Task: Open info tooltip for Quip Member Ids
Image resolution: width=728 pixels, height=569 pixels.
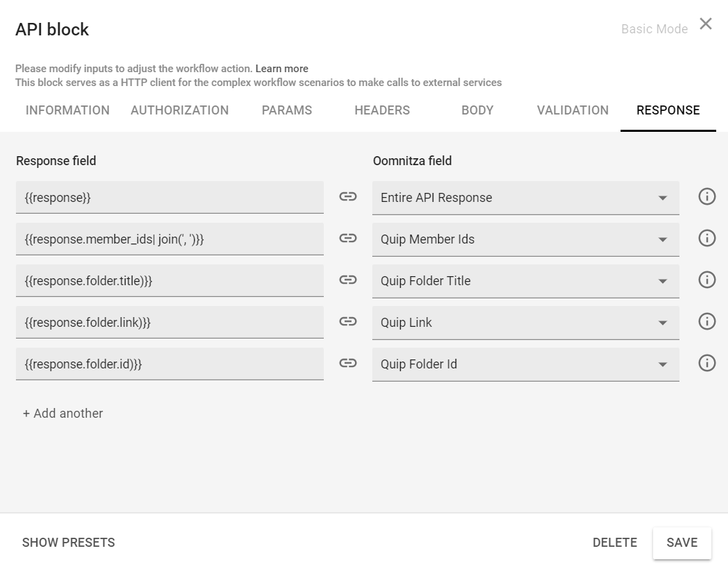Action: [707, 238]
